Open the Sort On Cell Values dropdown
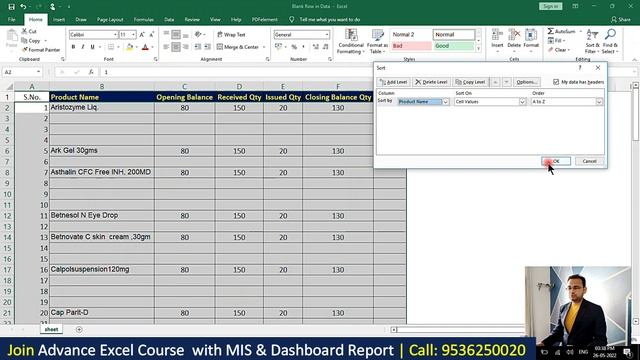 pos(522,102)
